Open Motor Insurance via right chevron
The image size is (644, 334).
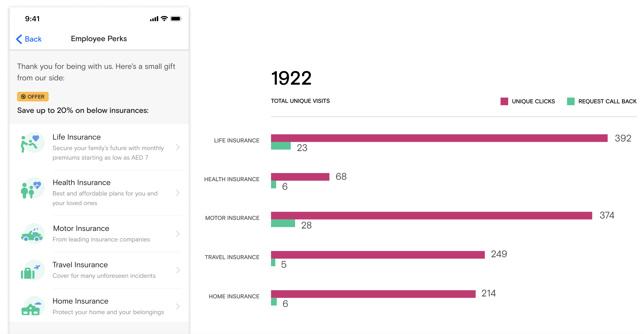pos(178,234)
